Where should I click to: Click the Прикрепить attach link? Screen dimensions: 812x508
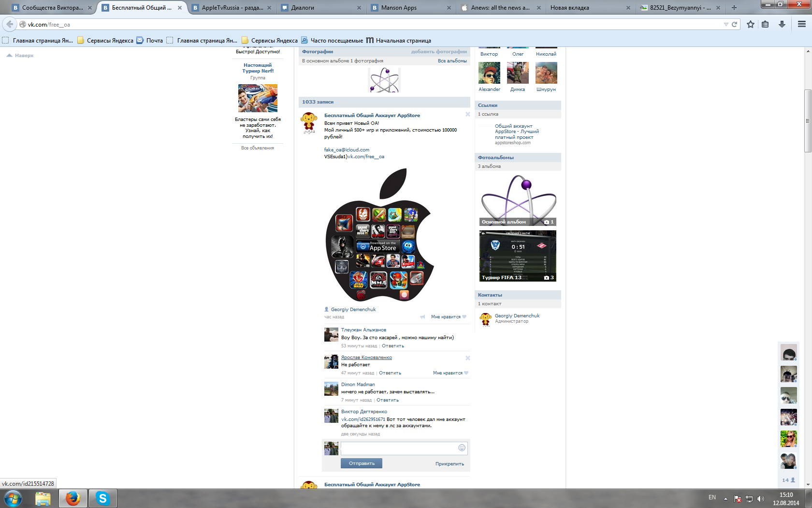(x=449, y=464)
